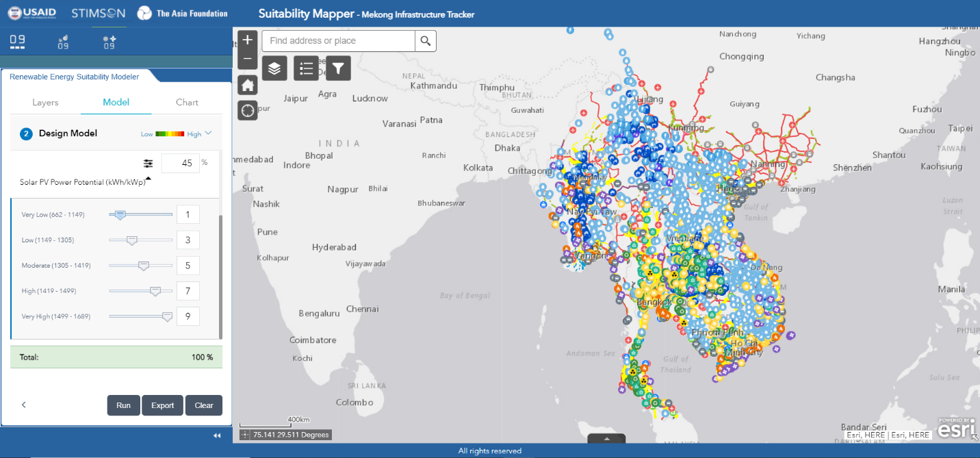Switch to the Chart tab

187,103
